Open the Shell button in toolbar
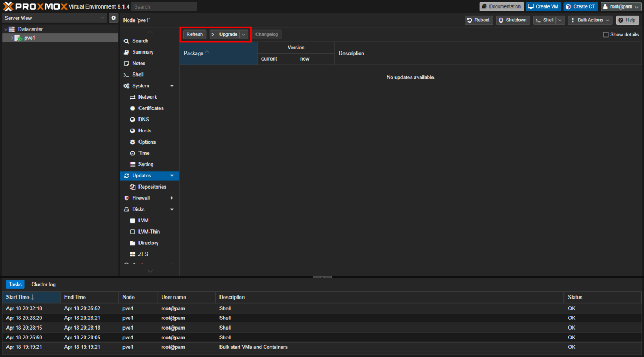 coord(544,20)
